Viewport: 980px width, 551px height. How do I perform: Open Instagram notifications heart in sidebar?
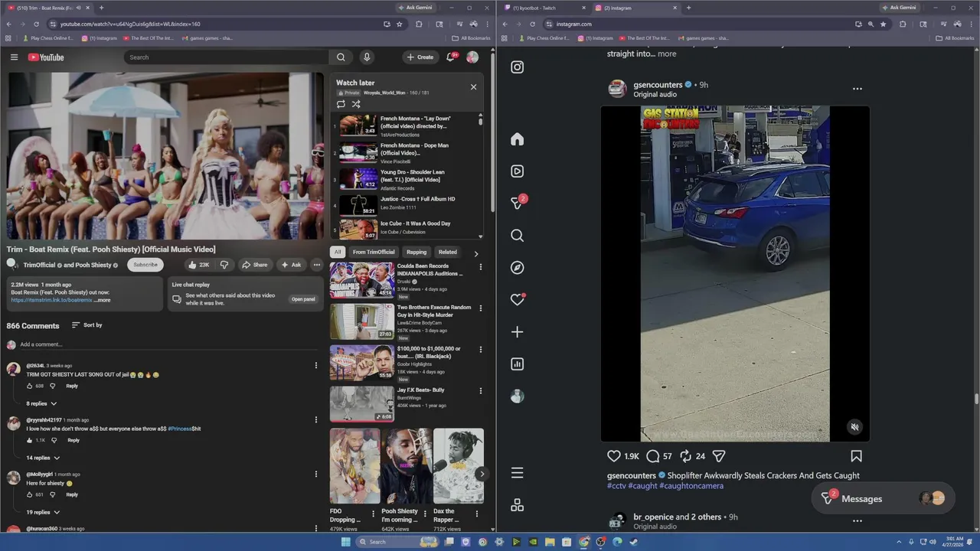click(x=518, y=300)
